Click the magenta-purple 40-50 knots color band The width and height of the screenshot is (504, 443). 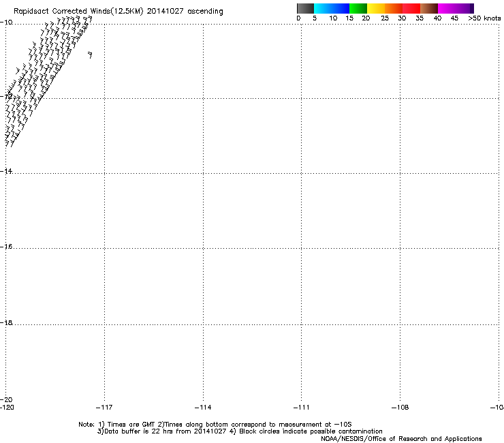[456, 8]
